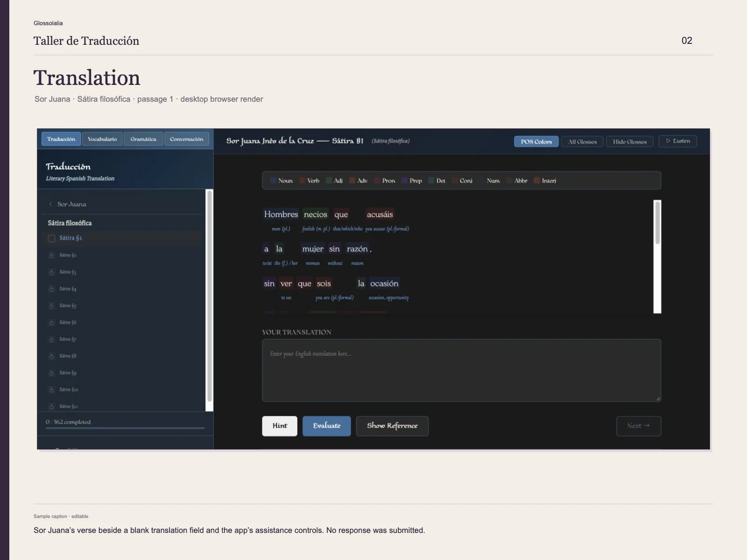
Task: Click the slide number '02'
Action: (x=687, y=41)
